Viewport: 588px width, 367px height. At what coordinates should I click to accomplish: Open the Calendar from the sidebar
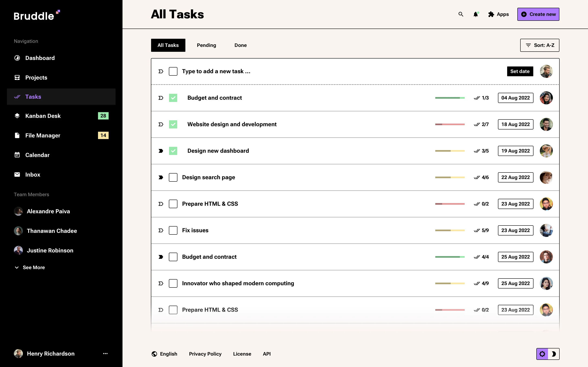(37, 155)
